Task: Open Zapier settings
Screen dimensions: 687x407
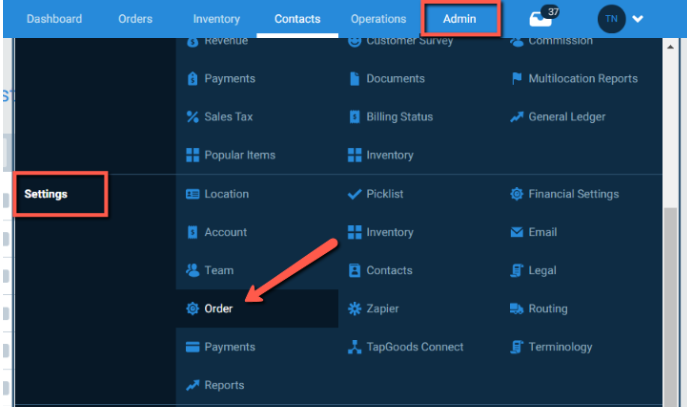Action: tap(382, 308)
